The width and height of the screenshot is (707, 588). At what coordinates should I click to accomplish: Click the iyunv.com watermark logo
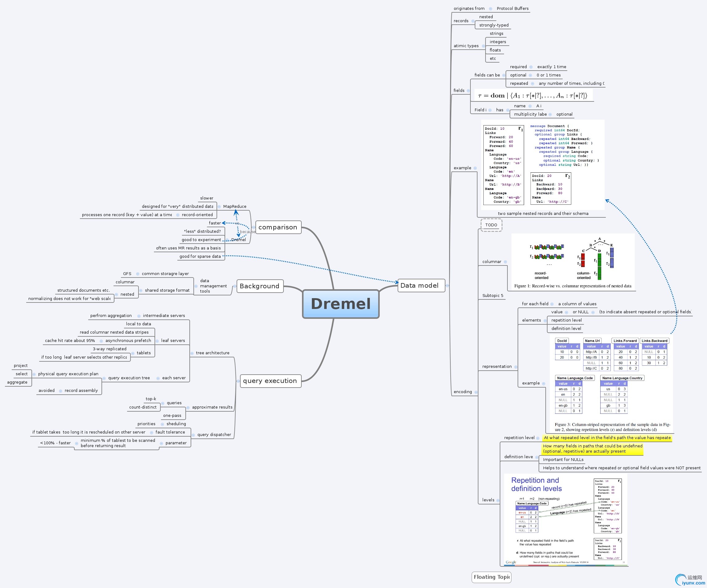click(x=689, y=580)
